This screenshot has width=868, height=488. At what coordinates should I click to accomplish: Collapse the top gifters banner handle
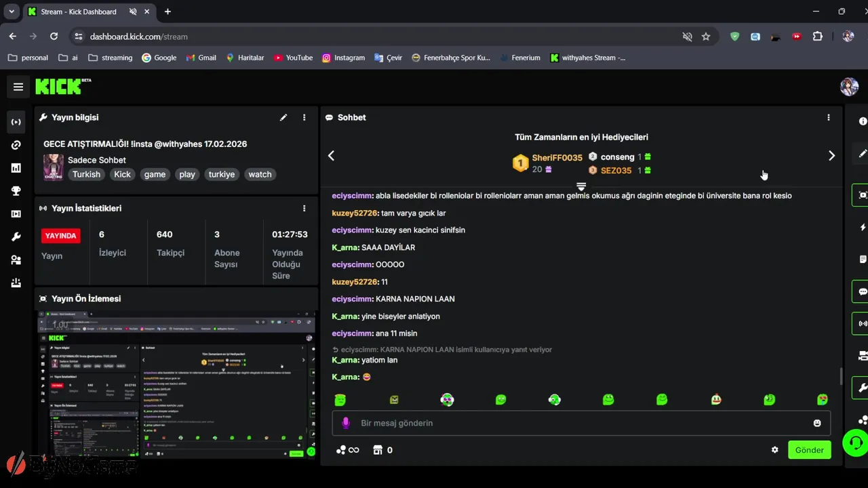(x=581, y=186)
